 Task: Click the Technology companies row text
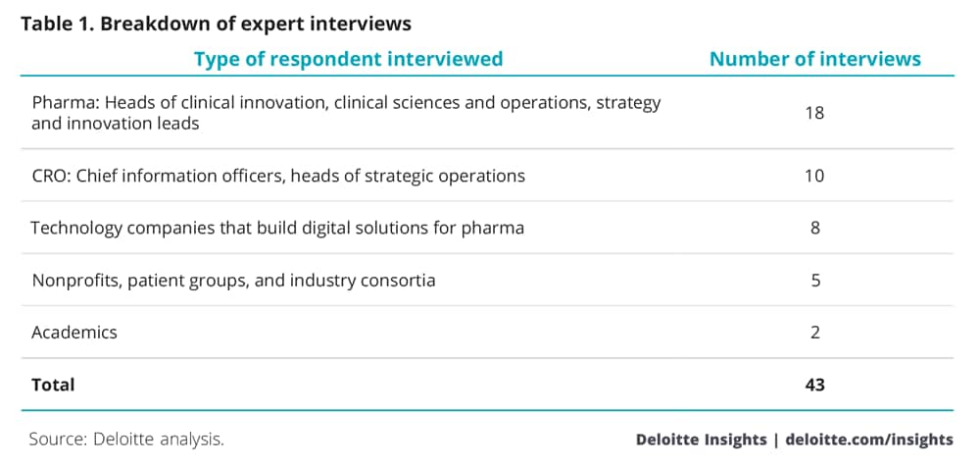pos(277,228)
